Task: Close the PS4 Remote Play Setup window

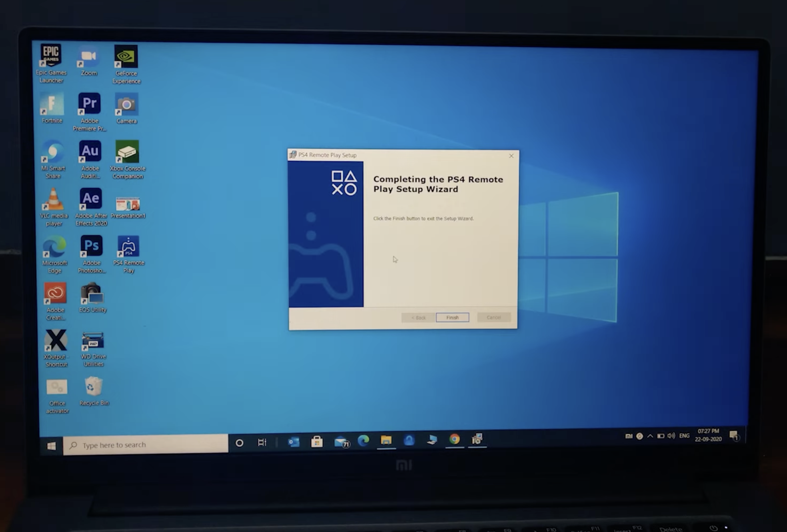Action: point(511,156)
